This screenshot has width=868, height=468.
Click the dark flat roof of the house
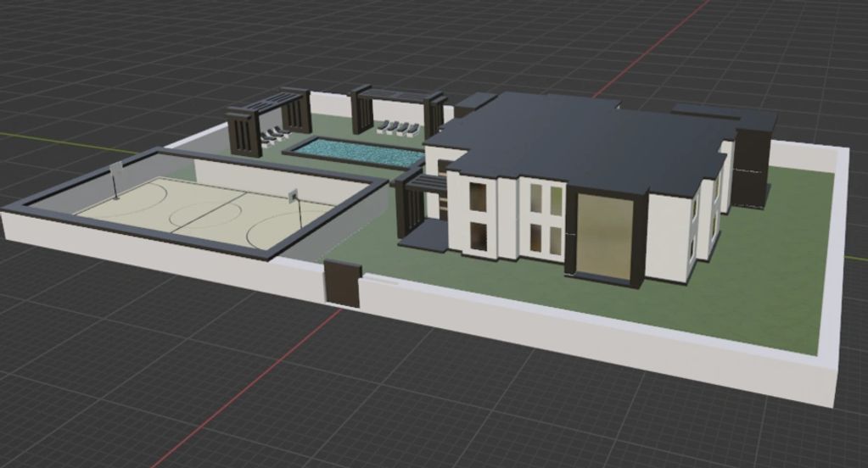[x=577, y=136]
